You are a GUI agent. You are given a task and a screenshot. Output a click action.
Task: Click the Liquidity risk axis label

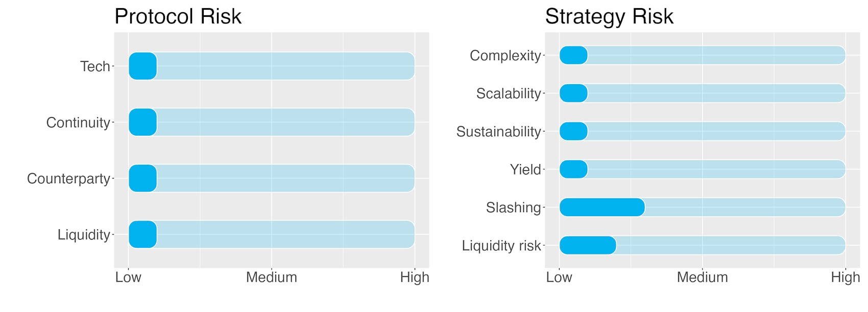501,246
